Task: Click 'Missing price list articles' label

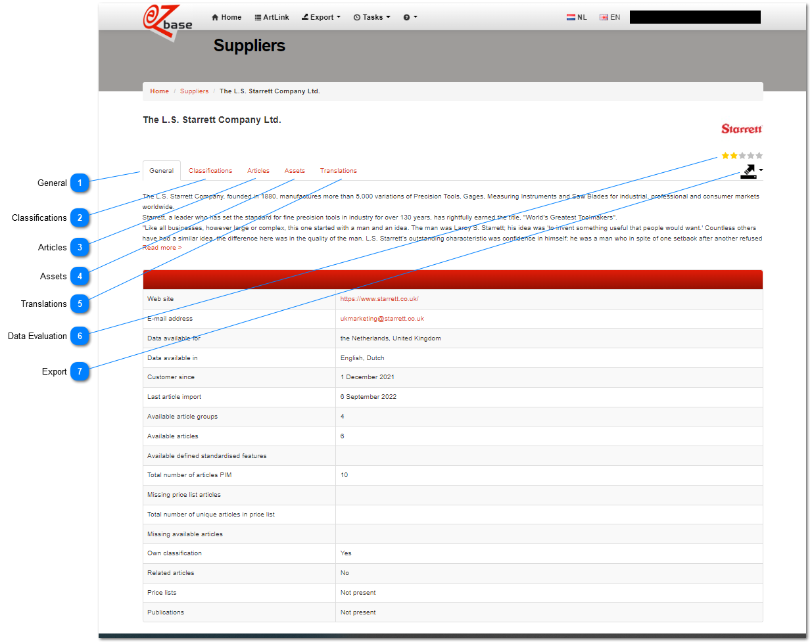Action: pos(184,495)
